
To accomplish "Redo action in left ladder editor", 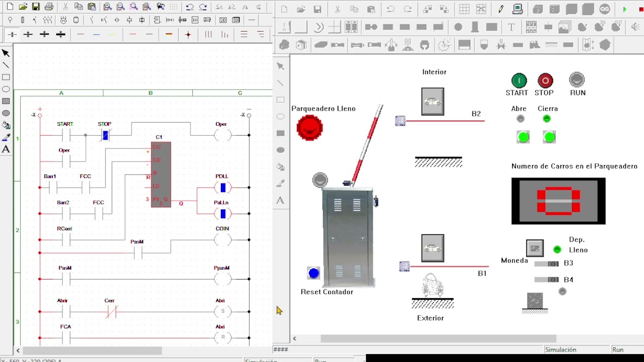I will click(203, 7).
